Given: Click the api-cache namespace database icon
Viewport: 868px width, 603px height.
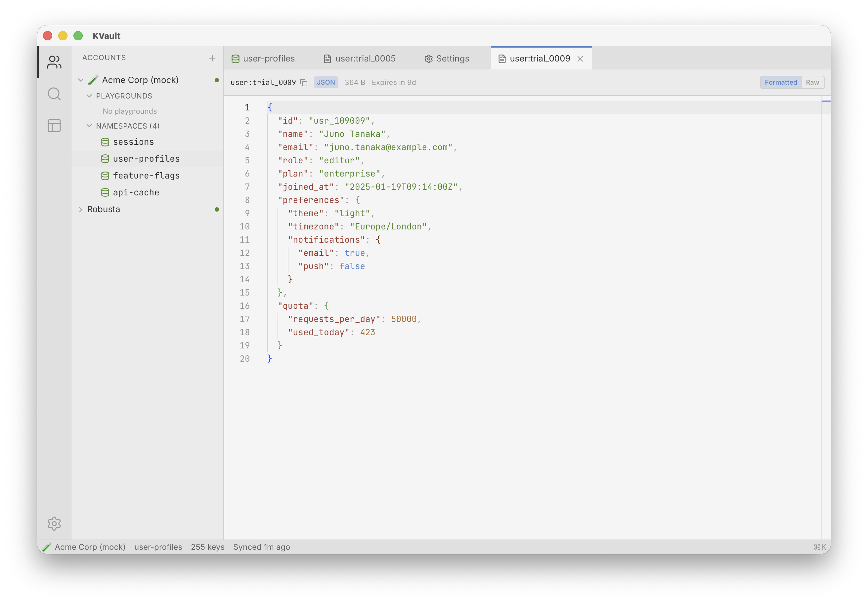Looking at the screenshot, I should click(x=105, y=193).
